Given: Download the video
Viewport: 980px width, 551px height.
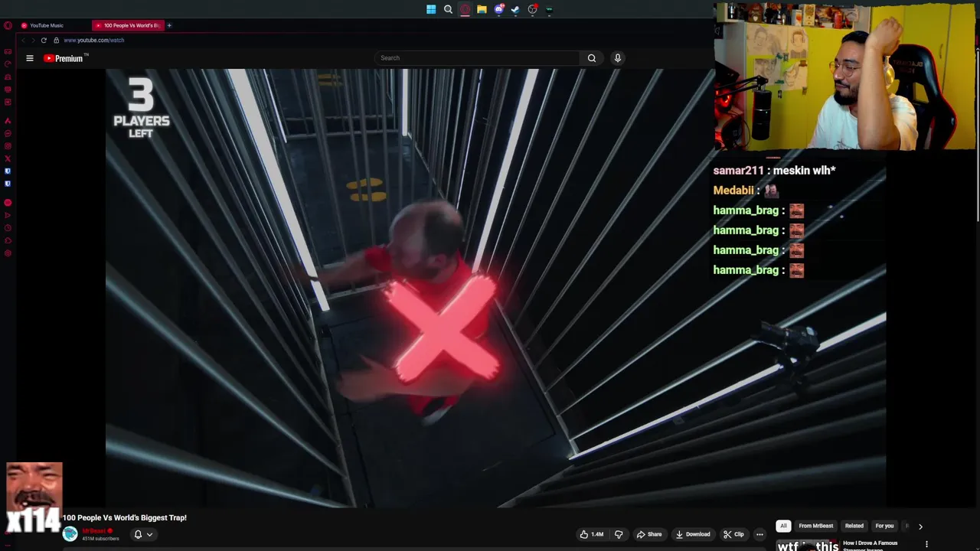Looking at the screenshot, I should (693, 534).
